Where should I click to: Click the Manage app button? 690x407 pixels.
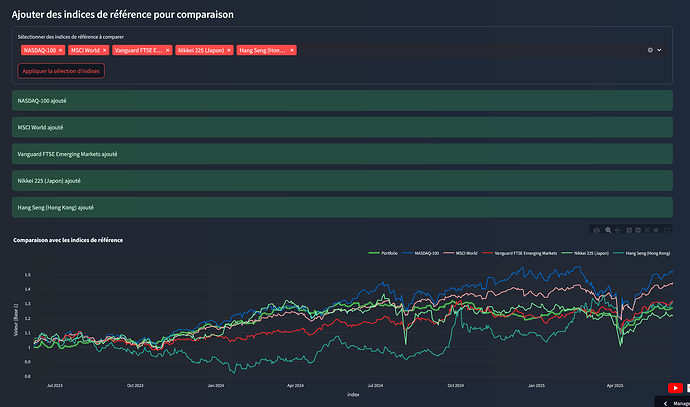(680, 402)
